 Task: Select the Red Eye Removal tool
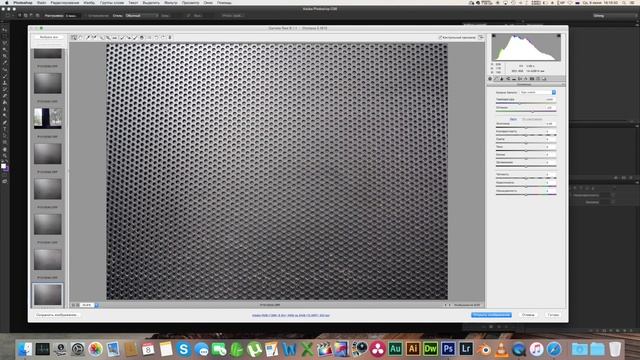click(x=129, y=38)
